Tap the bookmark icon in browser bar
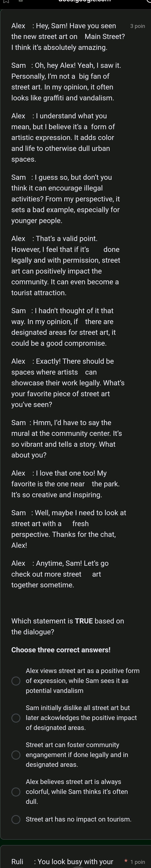 pyautogui.click(x=6, y=1)
